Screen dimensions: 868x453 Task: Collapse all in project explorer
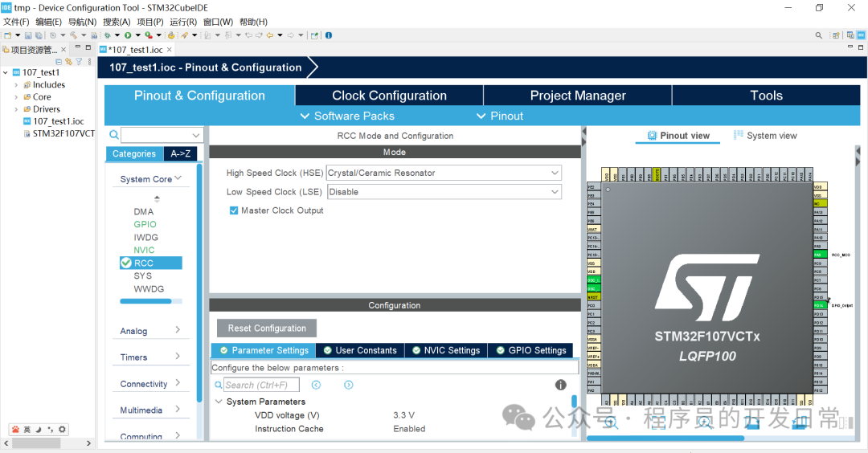(x=59, y=62)
